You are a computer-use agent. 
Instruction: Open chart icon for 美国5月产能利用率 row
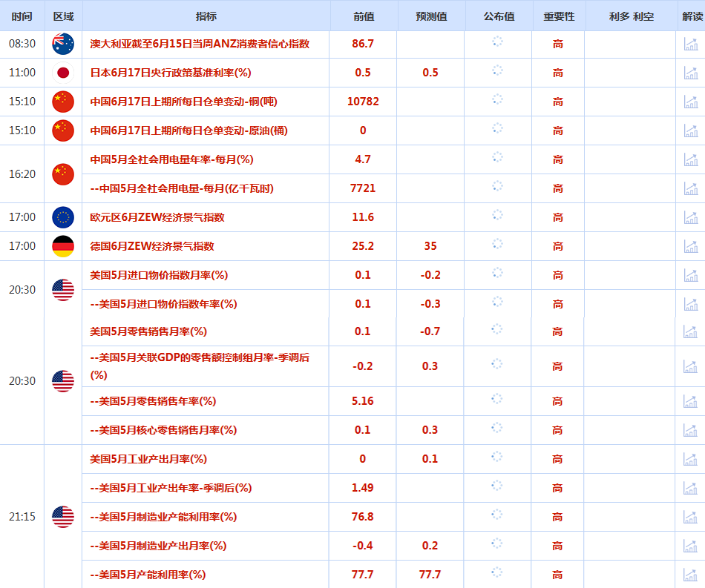click(690, 575)
